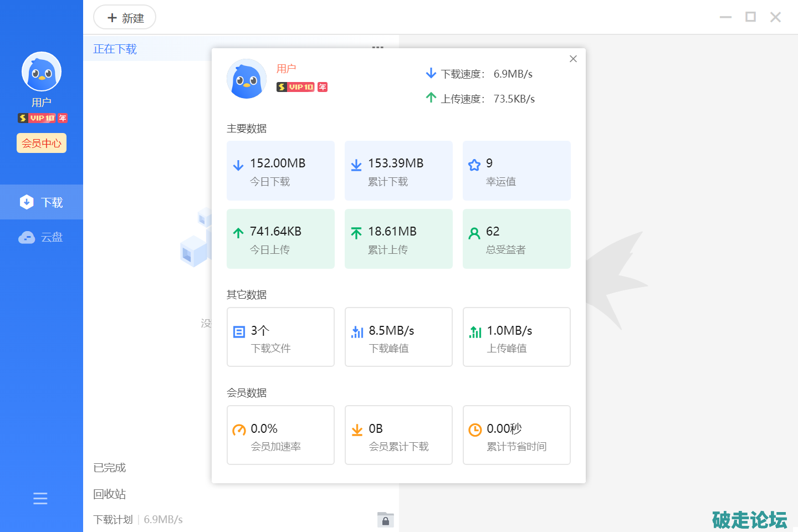Open 会员中心 member center

(42, 143)
